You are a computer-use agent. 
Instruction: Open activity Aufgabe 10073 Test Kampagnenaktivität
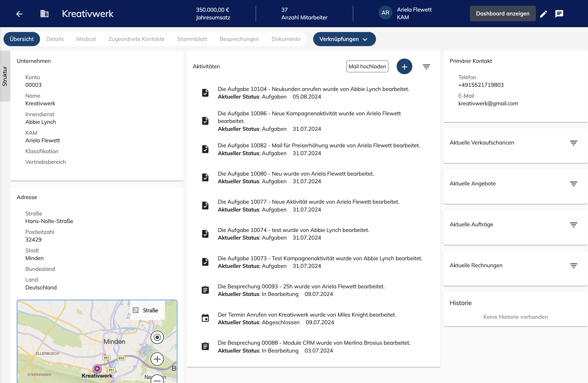[320, 262]
